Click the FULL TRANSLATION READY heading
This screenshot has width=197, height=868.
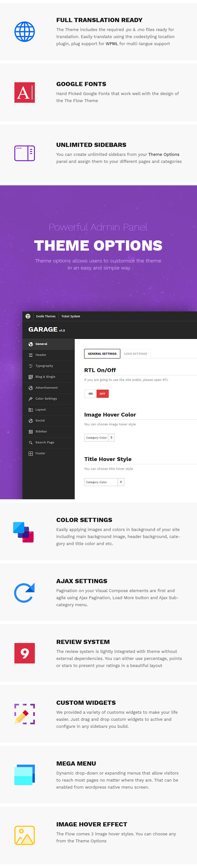(99, 20)
